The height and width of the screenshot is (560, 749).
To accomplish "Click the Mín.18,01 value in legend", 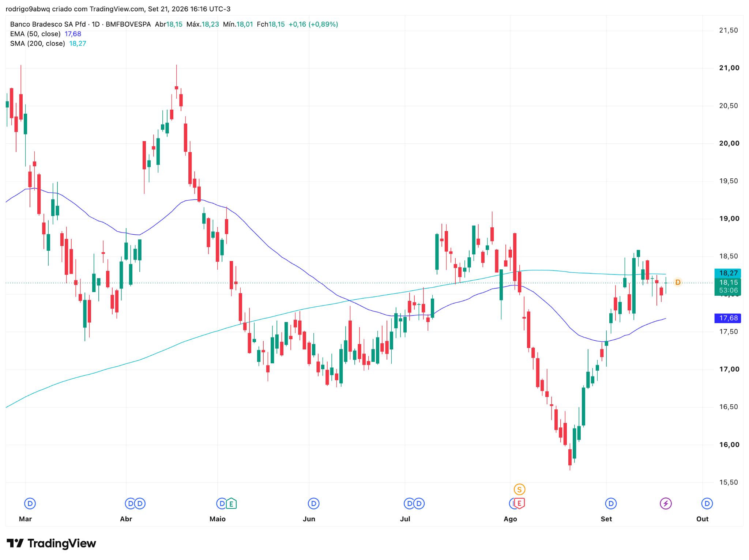I will coord(238,24).
